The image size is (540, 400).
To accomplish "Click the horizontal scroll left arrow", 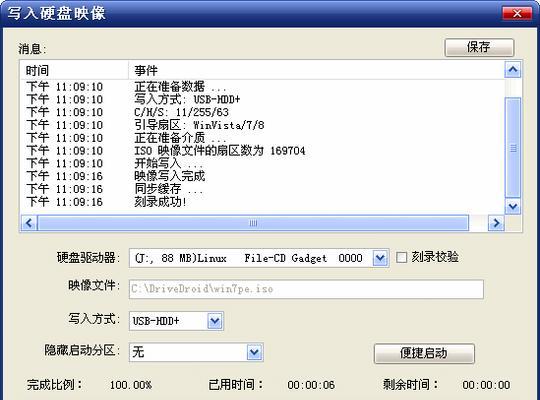I will tap(29, 223).
